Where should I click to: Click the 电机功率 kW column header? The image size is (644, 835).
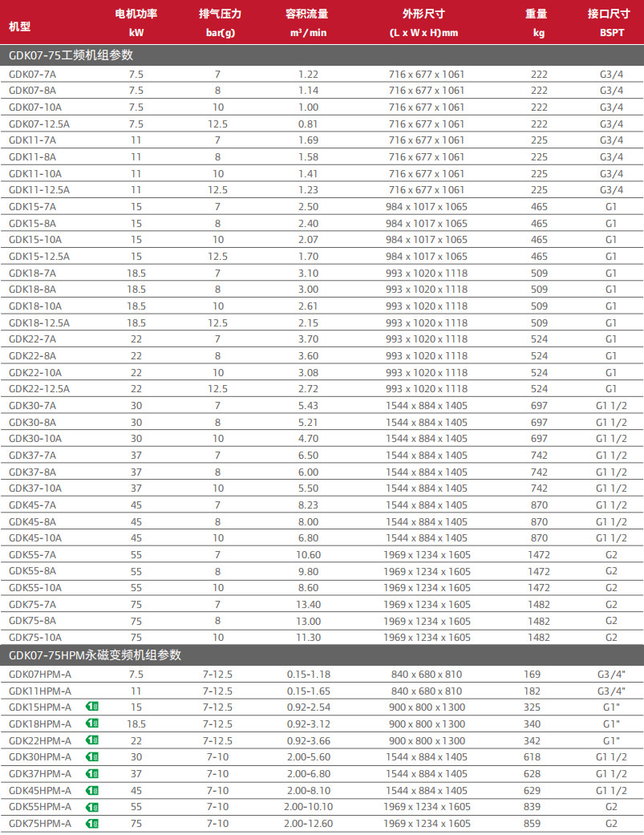pos(136,22)
